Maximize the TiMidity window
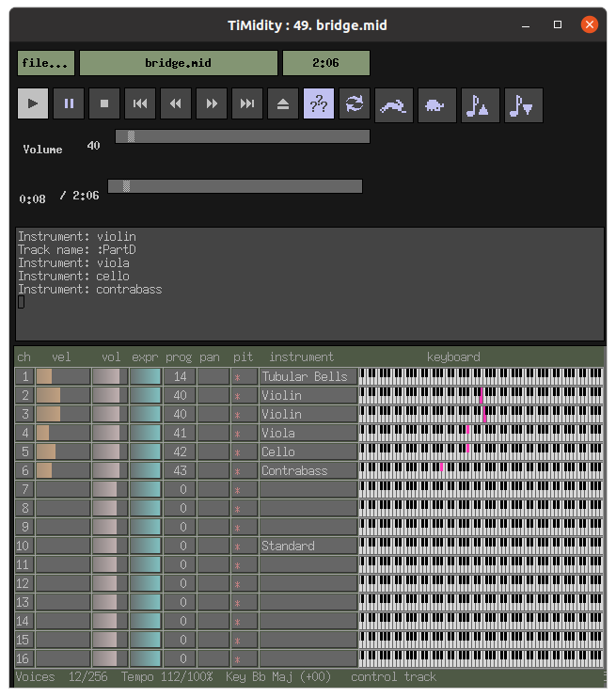Image resolution: width=616 pixels, height=697 pixels. click(558, 24)
